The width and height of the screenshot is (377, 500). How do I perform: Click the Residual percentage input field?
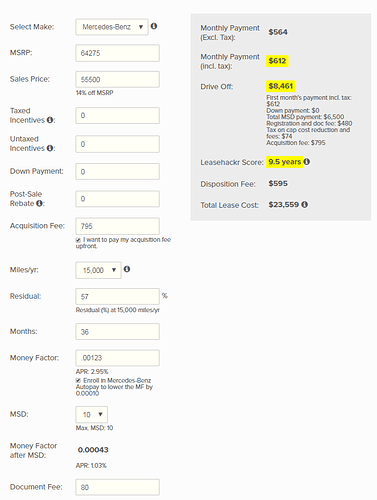pos(117,297)
